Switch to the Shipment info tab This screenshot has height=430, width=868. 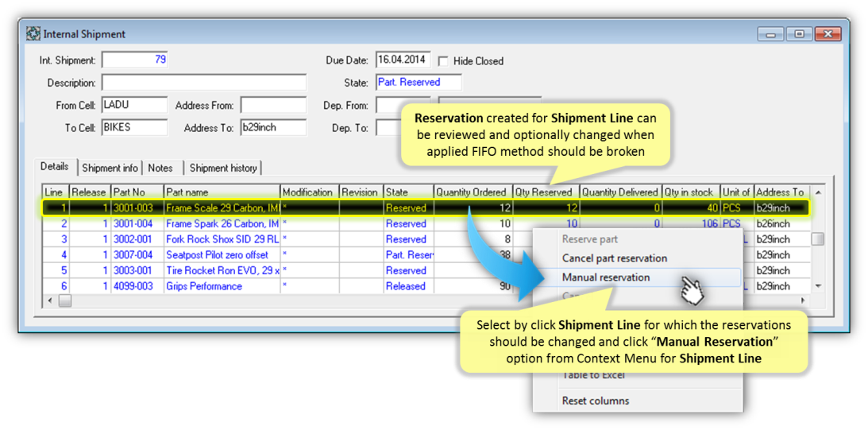click(110, 168)
